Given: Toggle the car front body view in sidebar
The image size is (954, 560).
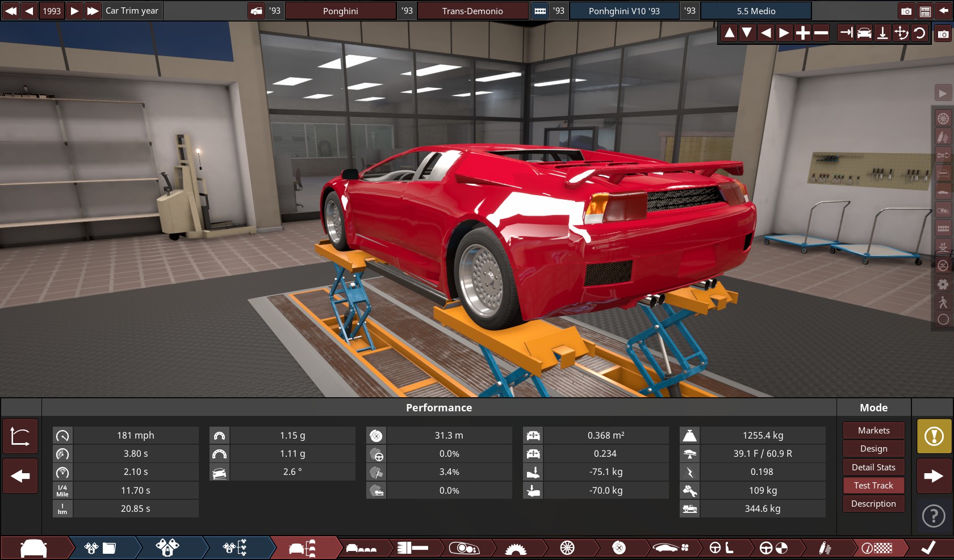Looking at the screenshot, I should click(943, 174).
